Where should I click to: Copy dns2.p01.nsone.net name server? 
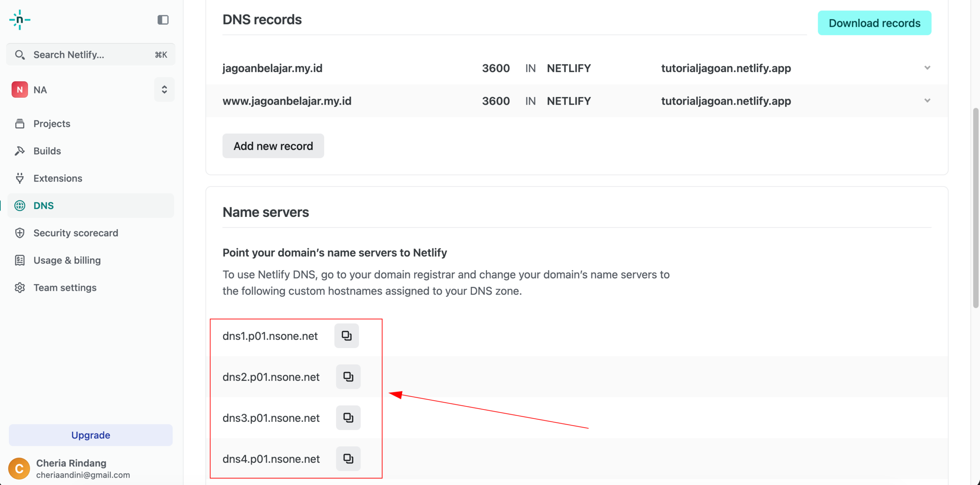click(x=348, y=377)
